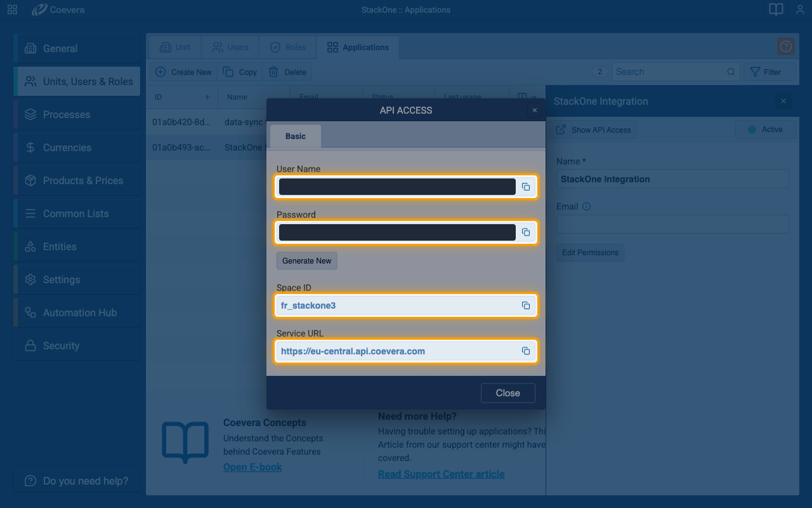Switch to the Roles tab
812x508 pixels.
point(288,48)
